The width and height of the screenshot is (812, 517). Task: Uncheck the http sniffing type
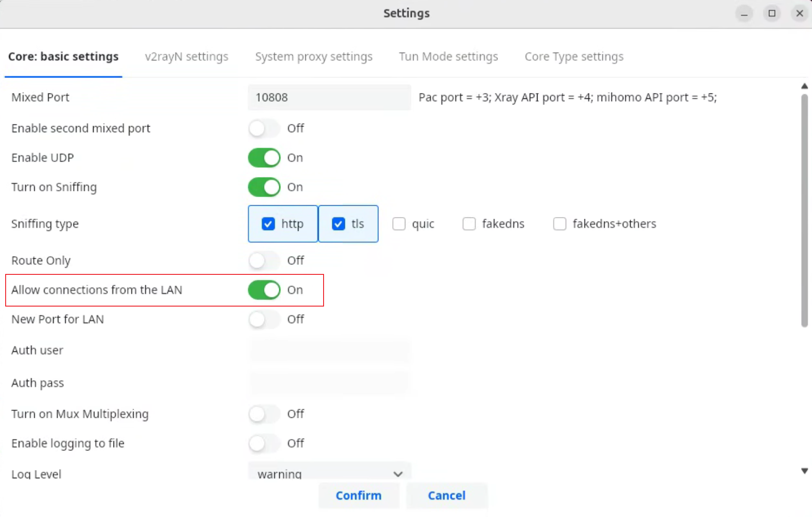pos(268,224)
